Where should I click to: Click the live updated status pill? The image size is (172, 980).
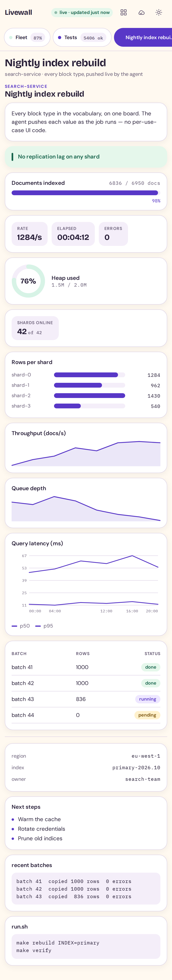pyautogui.click(x=82, y=13)
